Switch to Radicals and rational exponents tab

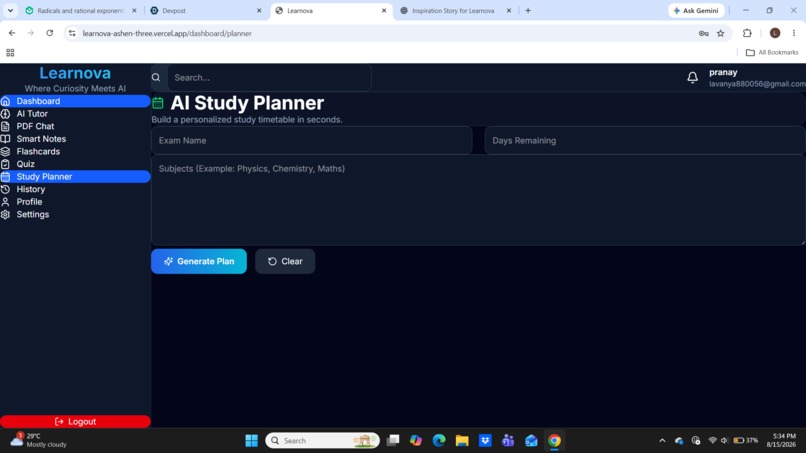tap(80, 10)
